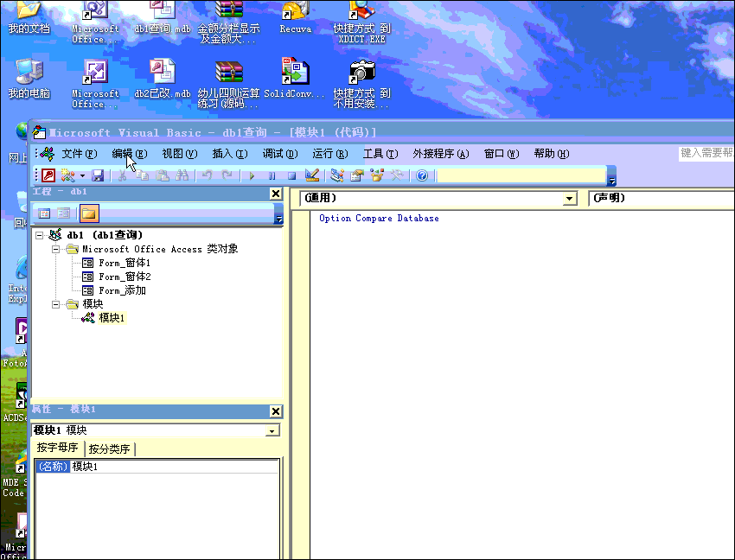The image size is (735, 560).
Task: Open the 窗口(W) menu
Action: (501, 154)
